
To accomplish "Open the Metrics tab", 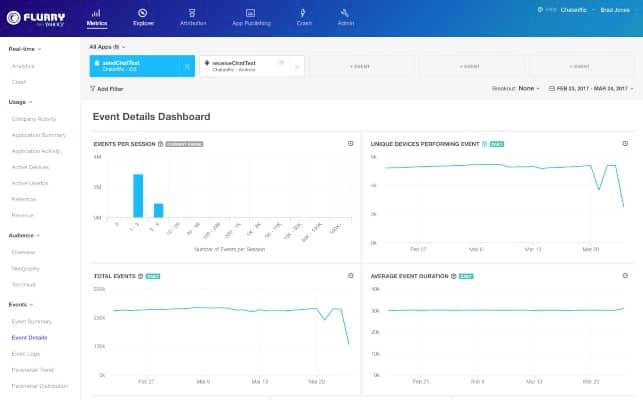I will 97,18.
